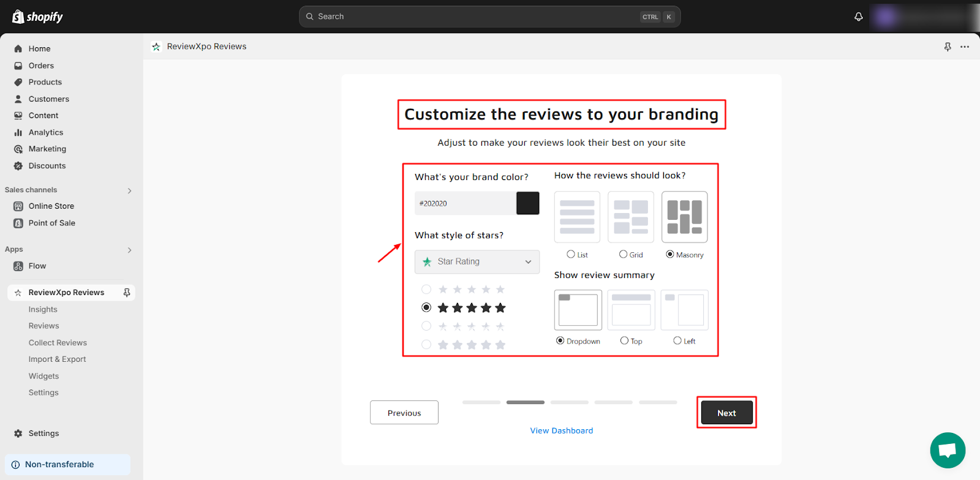
Task: Click the Flow app icon
Action: click(18, 266)
